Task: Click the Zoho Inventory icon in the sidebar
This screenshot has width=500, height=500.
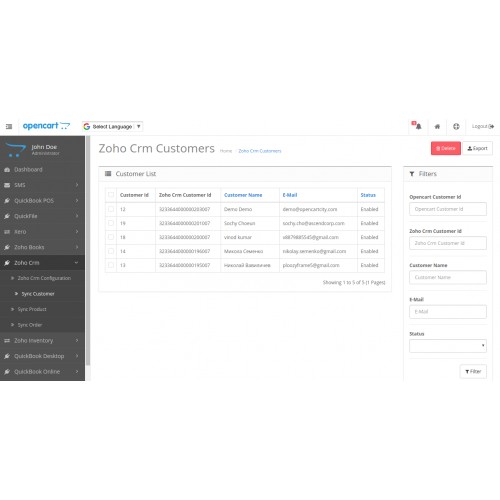Action: [x=7, y=341]
